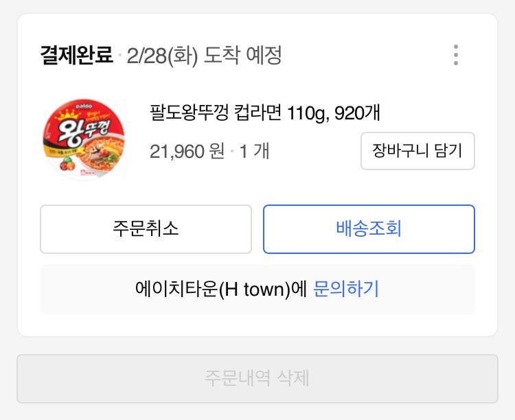515x420 pixels.
Task: Track delivery with 배송조회 button
Action: (369, 229)
